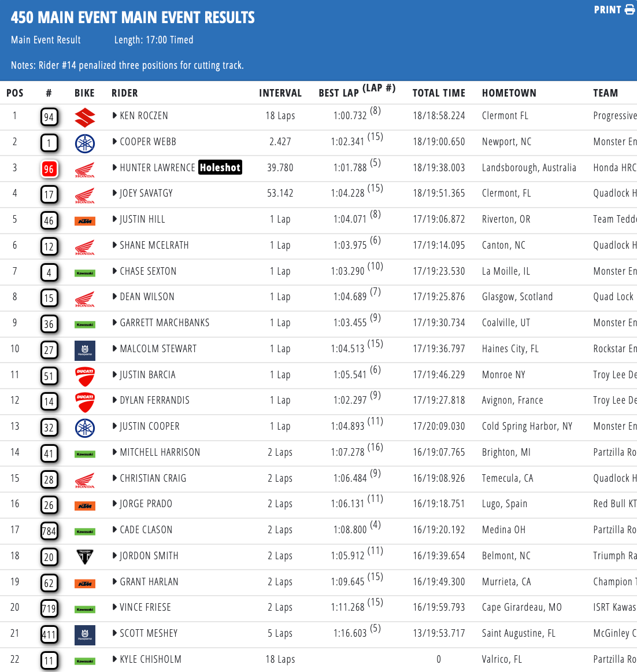The width and height of the screenshot is (637, 672).
Task: Expand Ken Roczen's rider details
Action: click(x=115, y=116)
